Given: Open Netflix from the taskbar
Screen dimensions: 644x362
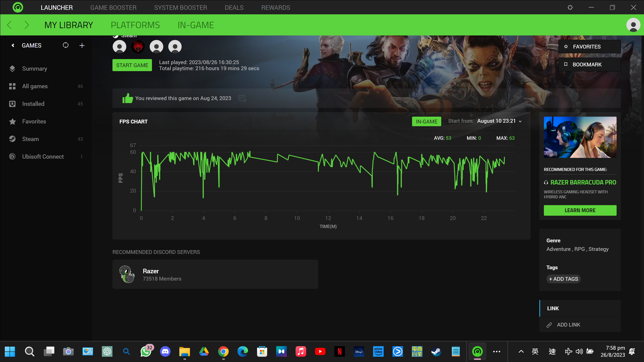Looking at the screenshot, I should (x=340, y=351).
